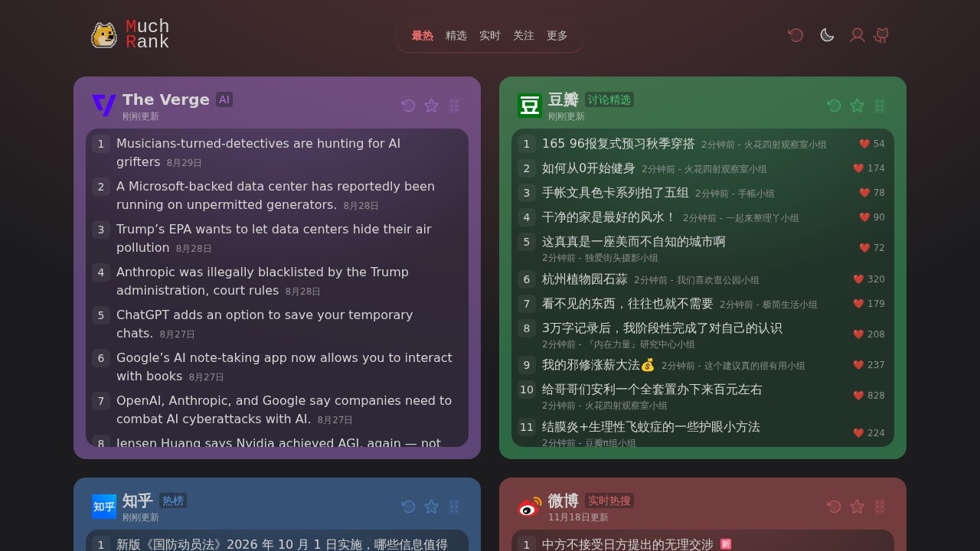Open 豆瓣 post '给哥哥们安利一个全套置办下来百元左右'
This screenshot has height=551, width=980.
pyautogui.click(x=652, y=389)
